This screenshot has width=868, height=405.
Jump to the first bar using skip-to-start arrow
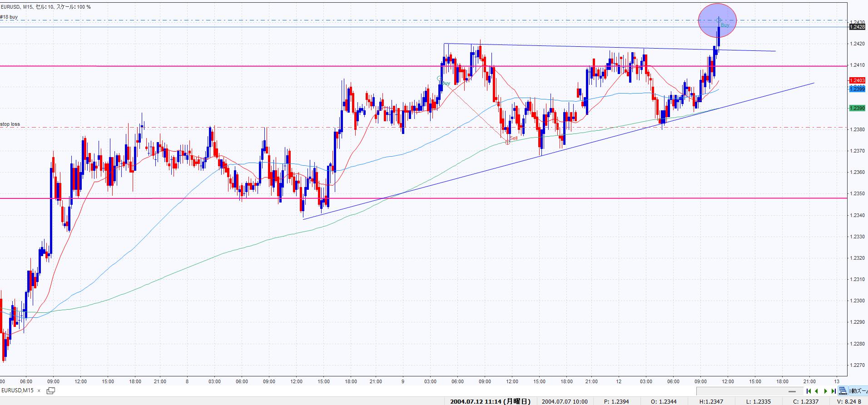809,391
